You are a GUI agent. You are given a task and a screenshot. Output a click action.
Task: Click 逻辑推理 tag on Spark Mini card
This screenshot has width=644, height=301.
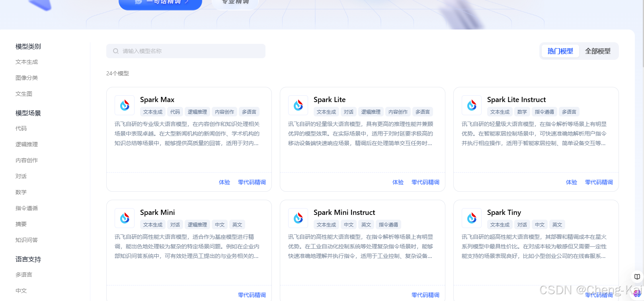click(197, 225)
